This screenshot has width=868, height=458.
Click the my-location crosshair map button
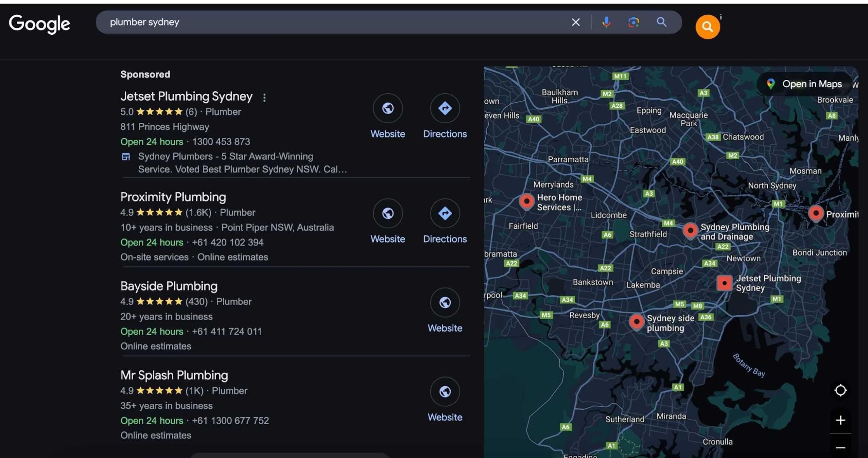(x=840, y=390)
